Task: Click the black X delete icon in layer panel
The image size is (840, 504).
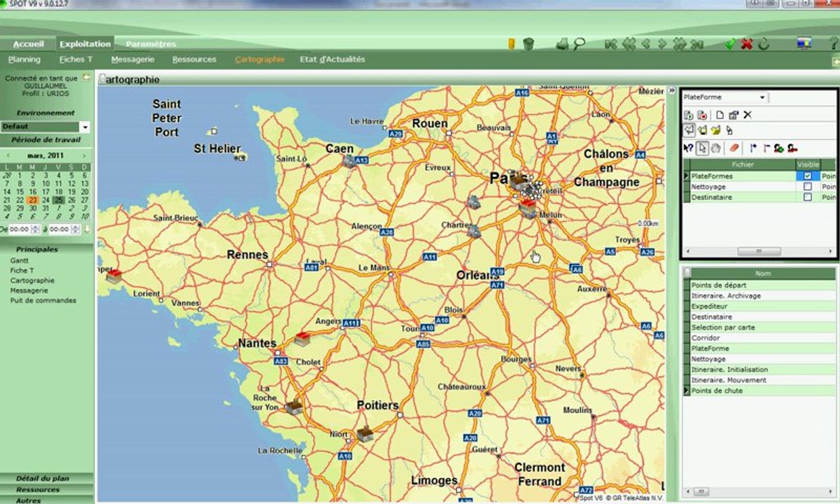Action: [748, 115]
